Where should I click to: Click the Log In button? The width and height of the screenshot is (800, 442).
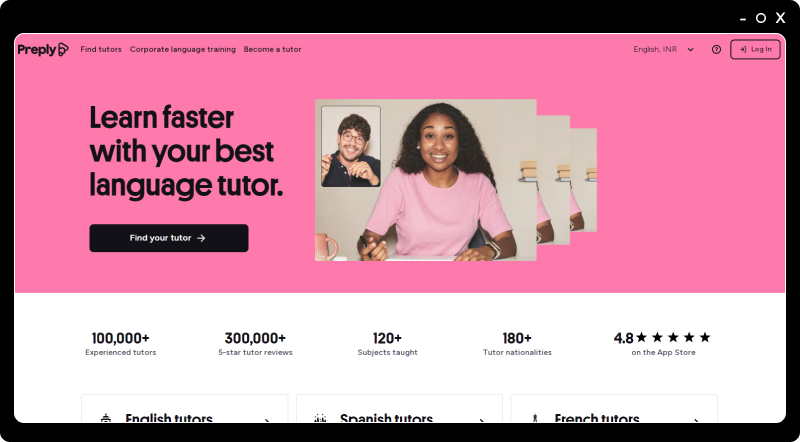click(755, 50)
